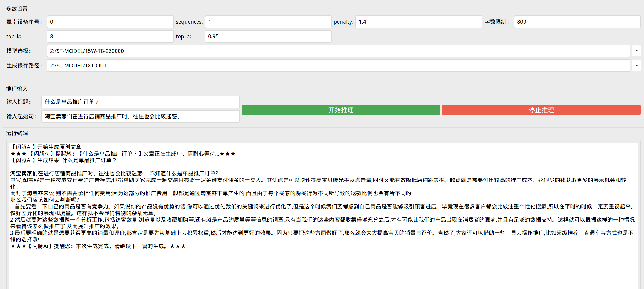Click the 输入标题: label

click(x=19, y=102)
